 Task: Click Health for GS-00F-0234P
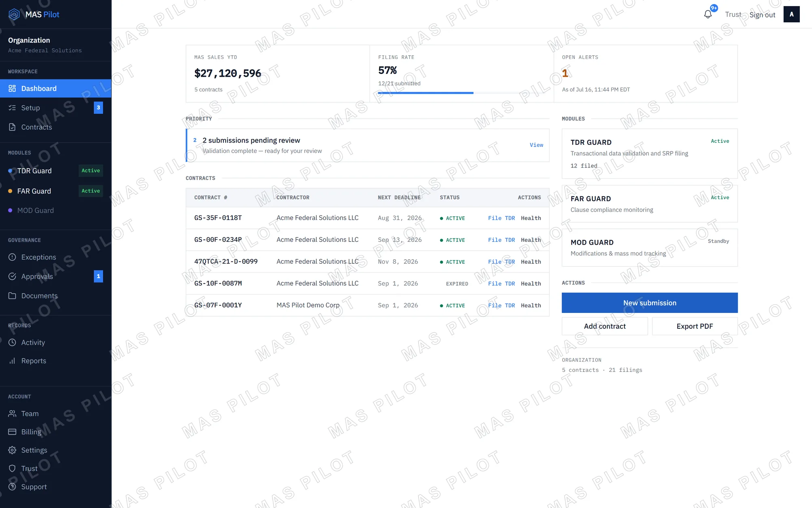pos(531,240)
